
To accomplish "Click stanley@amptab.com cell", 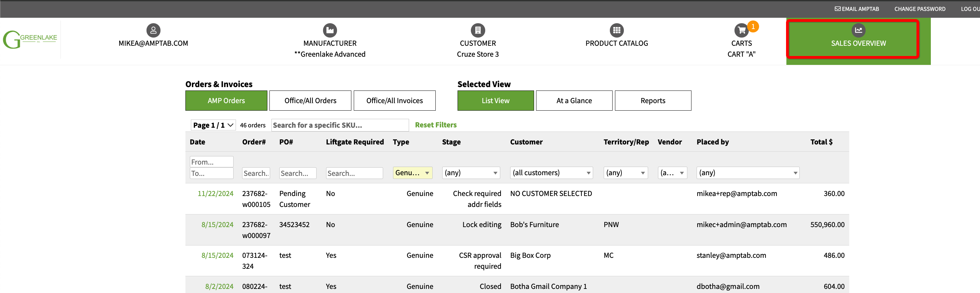I will coord(731,255).
